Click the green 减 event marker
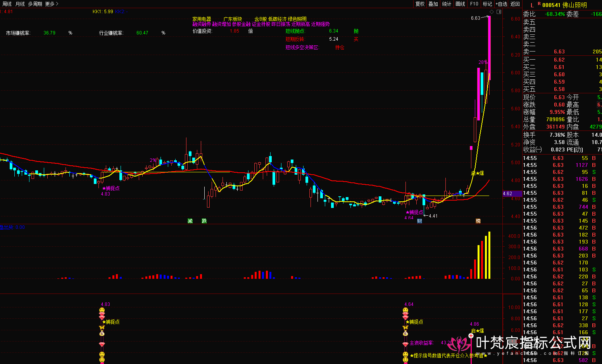Viewport: 602px width, 364px height. tap(190, 221)
